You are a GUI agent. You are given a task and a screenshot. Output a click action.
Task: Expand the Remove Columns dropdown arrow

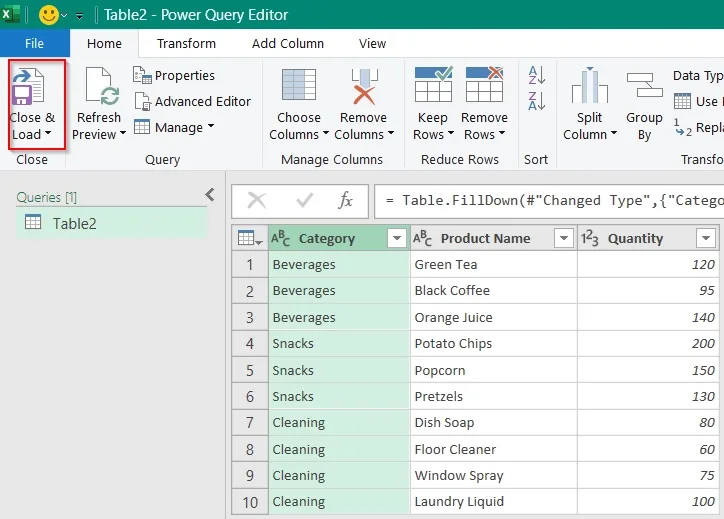click(391, 134)
